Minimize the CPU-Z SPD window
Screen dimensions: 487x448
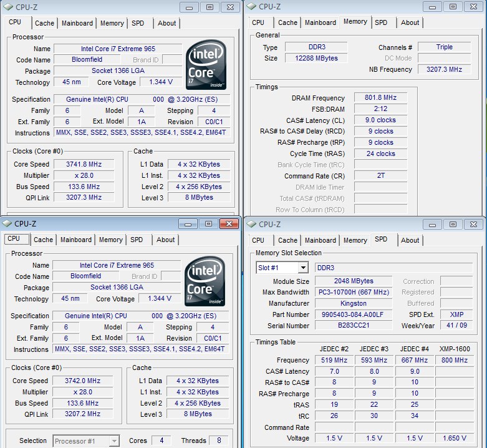tap(432, 224)
